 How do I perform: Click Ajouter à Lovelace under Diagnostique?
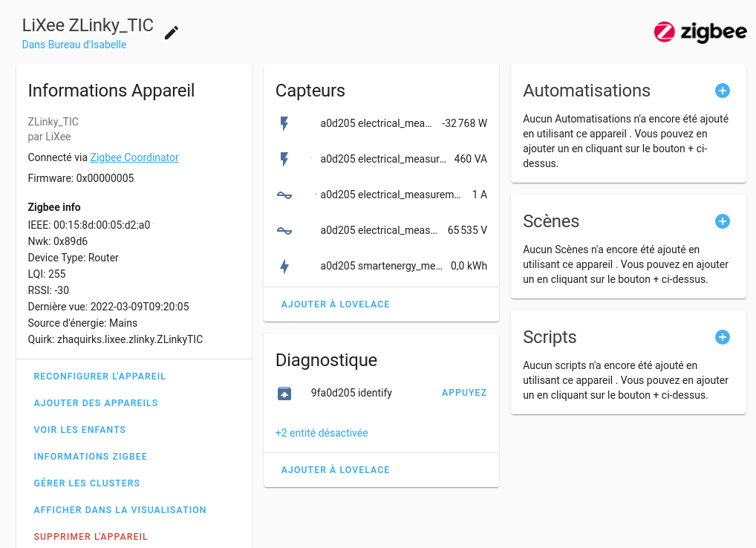[x=336, y=469]
